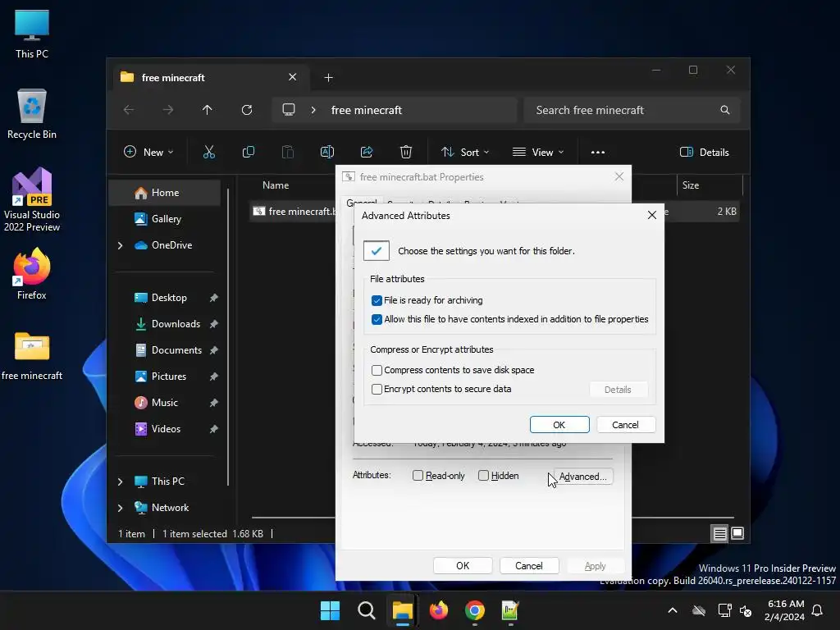
Task: Close the Advanced Attributes dialog
Action: point(651,216)
